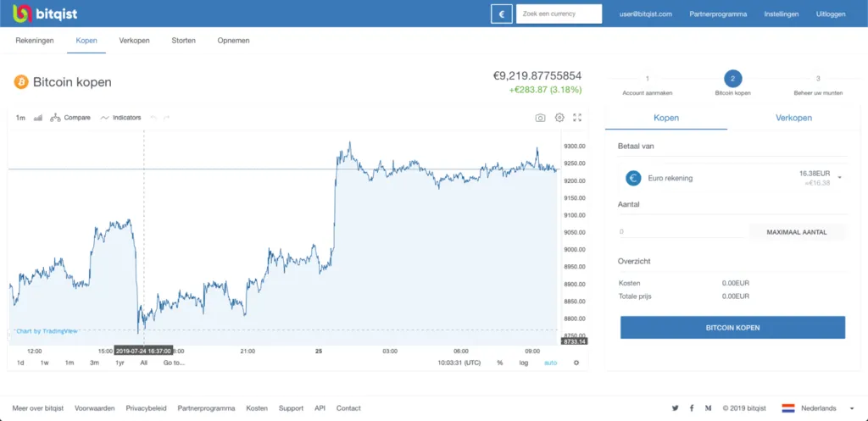Screen dimensions: 868x421
Task: Open the Go to... date picker
Action: click(174, 363)
